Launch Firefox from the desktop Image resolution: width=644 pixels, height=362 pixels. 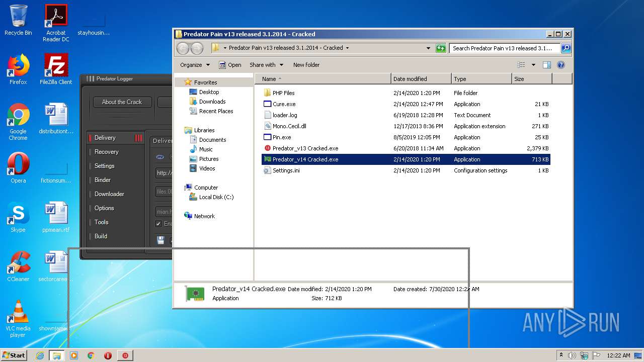pyautogui.click(x=18, y=69)
